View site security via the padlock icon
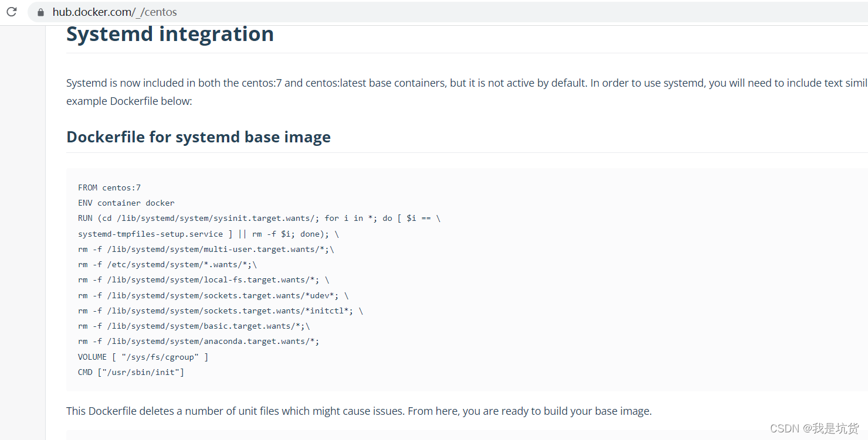Viewport: 868px width, 440px height. 40,12
